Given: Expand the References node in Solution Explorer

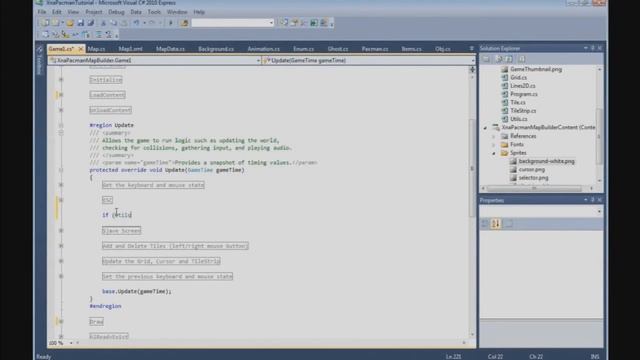Looking at the screenshot, I should pyautogui.click(x=494, y=136).
